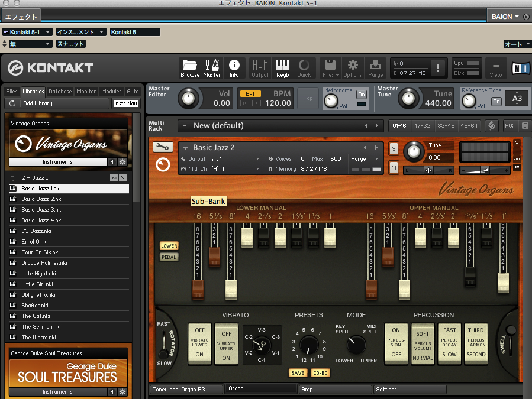
Task: Click the library refresh icon
Action: (x=12, y=103)
